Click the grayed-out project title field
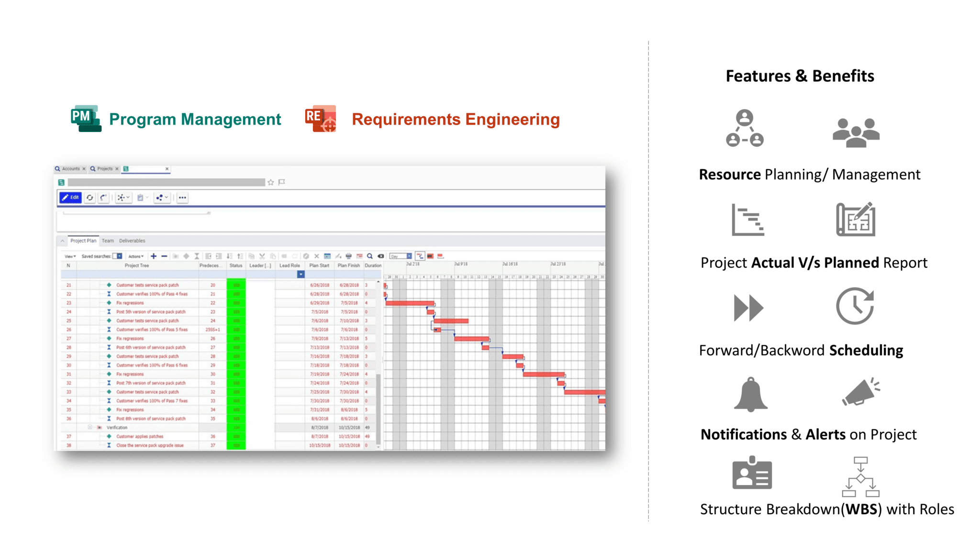 coord(166,182)
